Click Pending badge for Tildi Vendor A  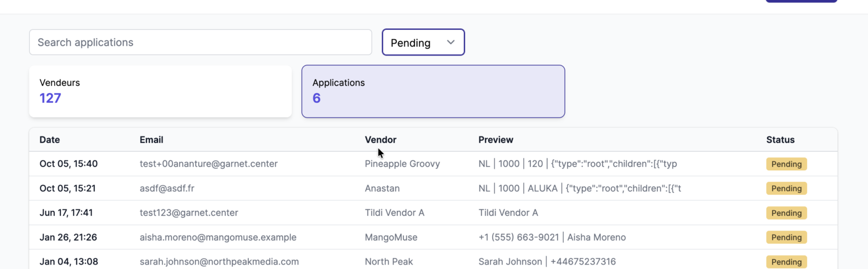787,213
